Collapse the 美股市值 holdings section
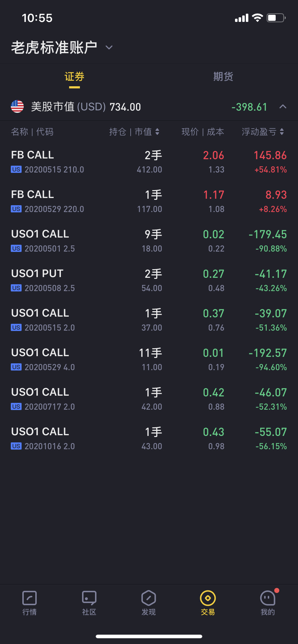Image resolution: width=298 pixels, height=644 pixels. [283, 106]
